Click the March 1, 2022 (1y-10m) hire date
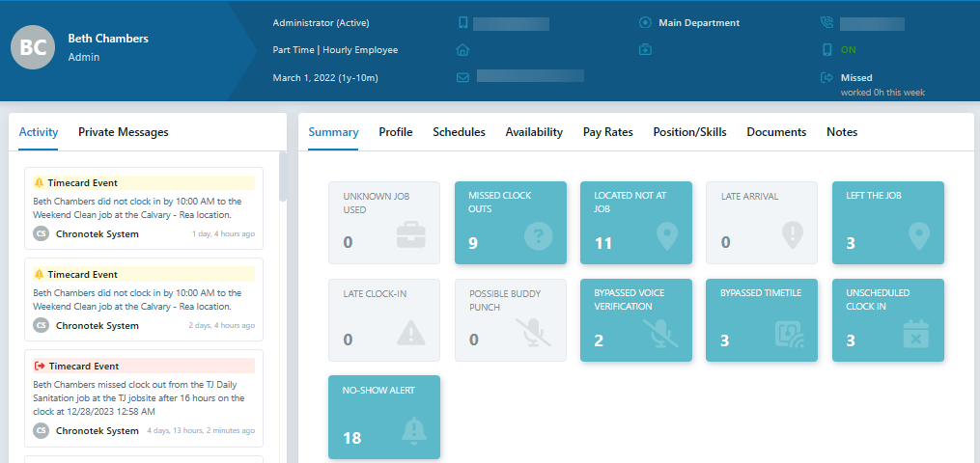980x463 pixels. pyautogui.click(x=325, y=78)
